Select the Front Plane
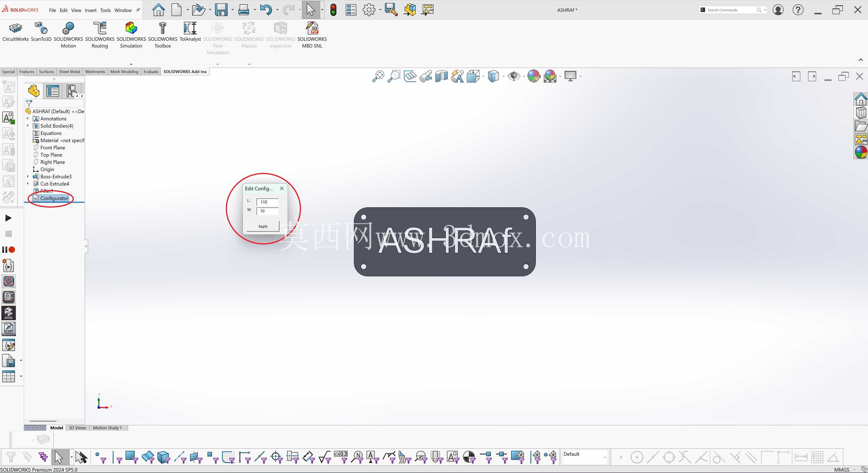 pos(52,148)
